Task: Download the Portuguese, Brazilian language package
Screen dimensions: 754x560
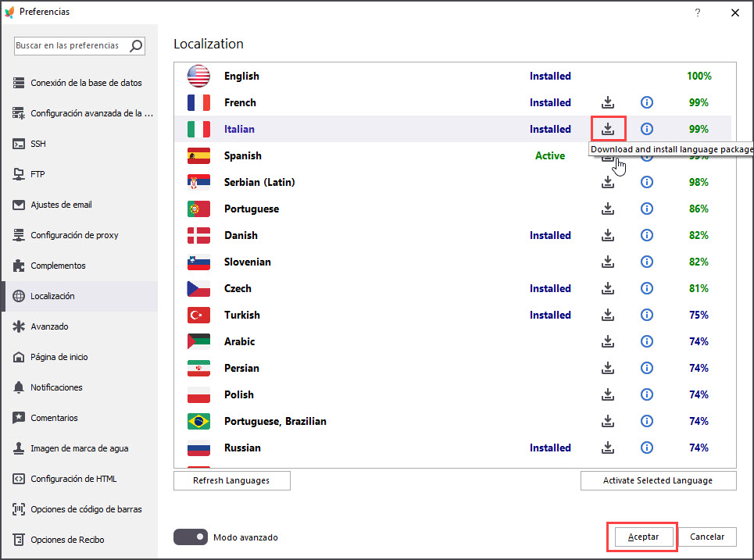Action: (x=608, y=421)
